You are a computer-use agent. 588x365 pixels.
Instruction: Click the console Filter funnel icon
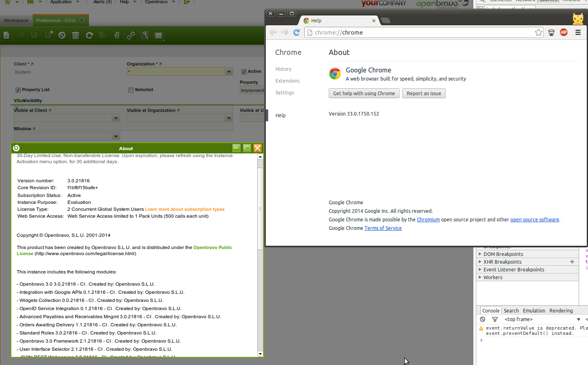[x=495, y=319]
